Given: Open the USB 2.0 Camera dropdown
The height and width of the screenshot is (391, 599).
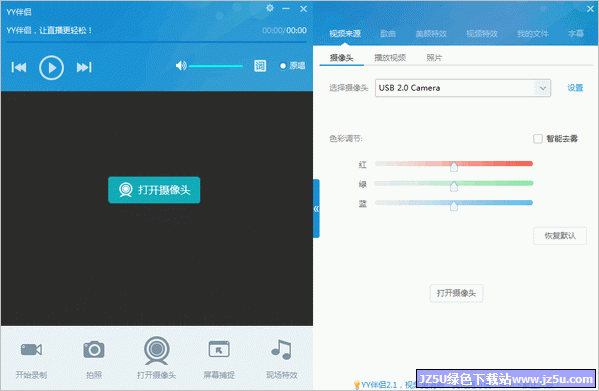Looking at the screenshot, I should [x=463, y=88].
